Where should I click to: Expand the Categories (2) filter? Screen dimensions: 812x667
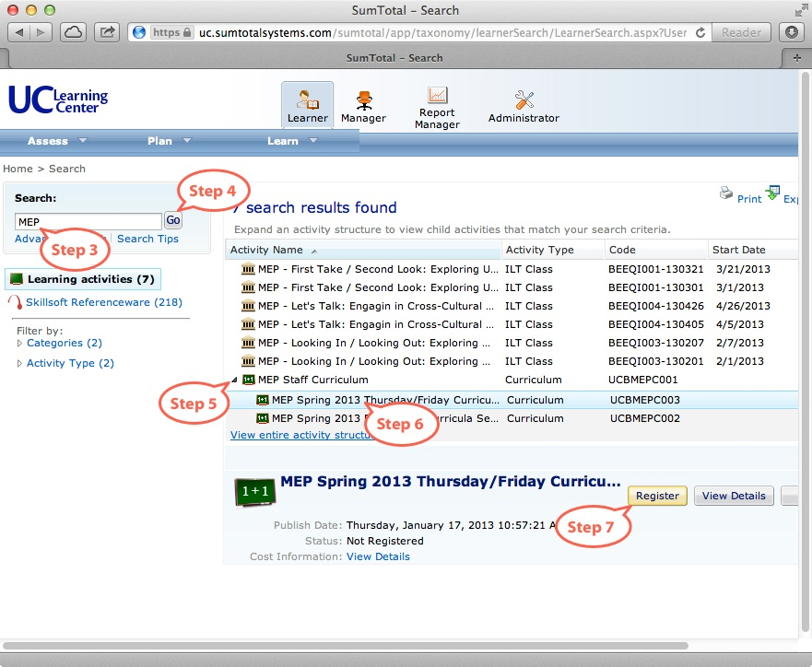(20, 344)
